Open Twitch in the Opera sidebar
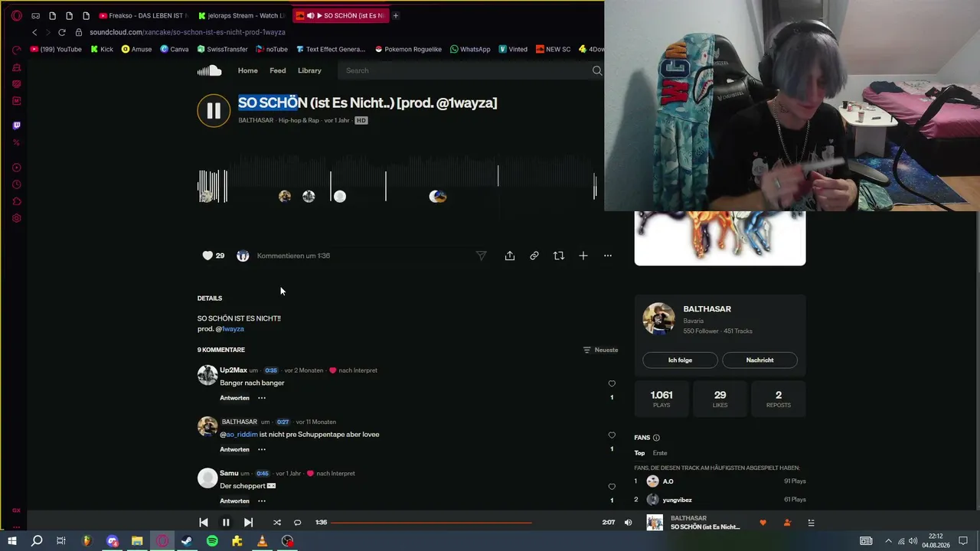 coord(16,126)
